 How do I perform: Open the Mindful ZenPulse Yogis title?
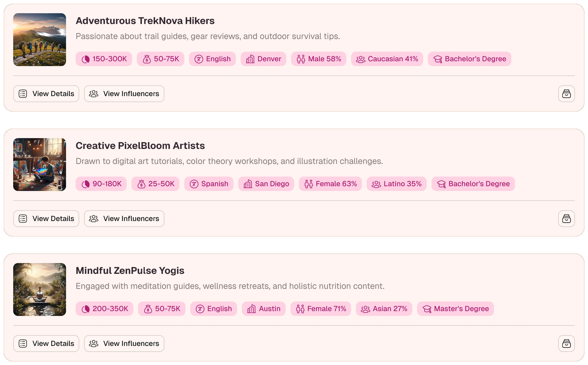pos(130,270)
